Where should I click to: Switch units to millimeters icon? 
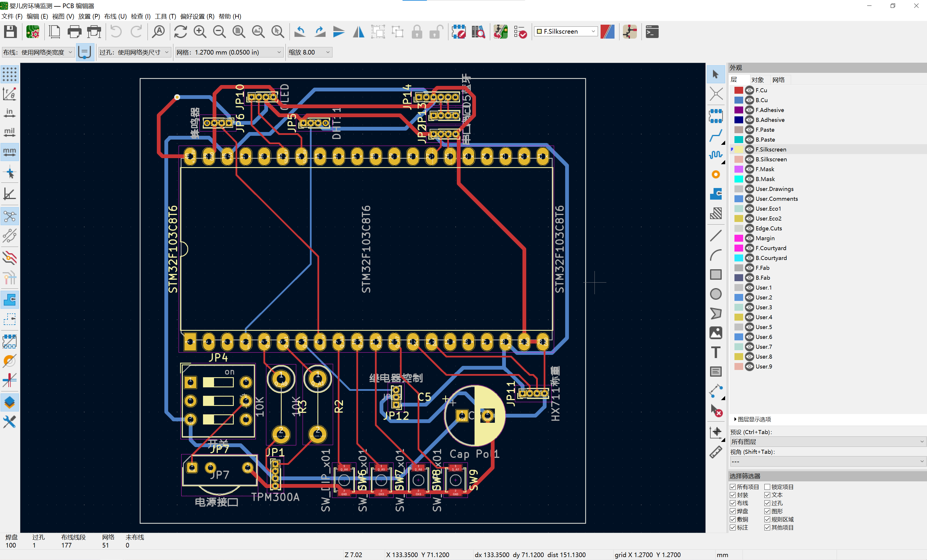10,152
